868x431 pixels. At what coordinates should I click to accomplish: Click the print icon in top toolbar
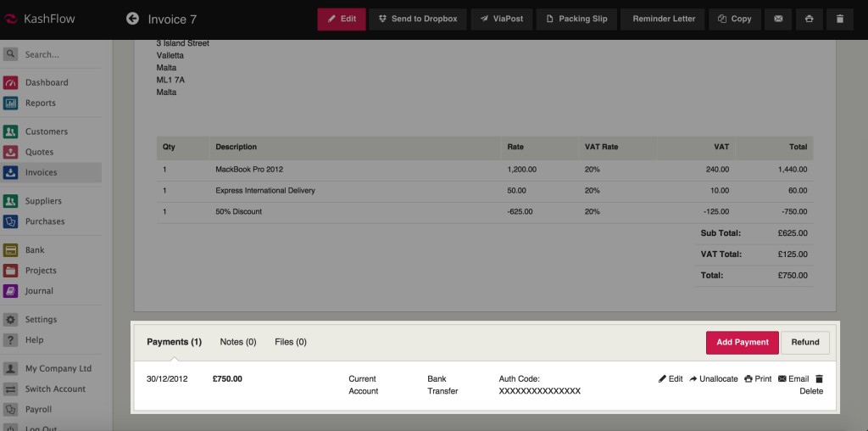click(x=809, y=19)
